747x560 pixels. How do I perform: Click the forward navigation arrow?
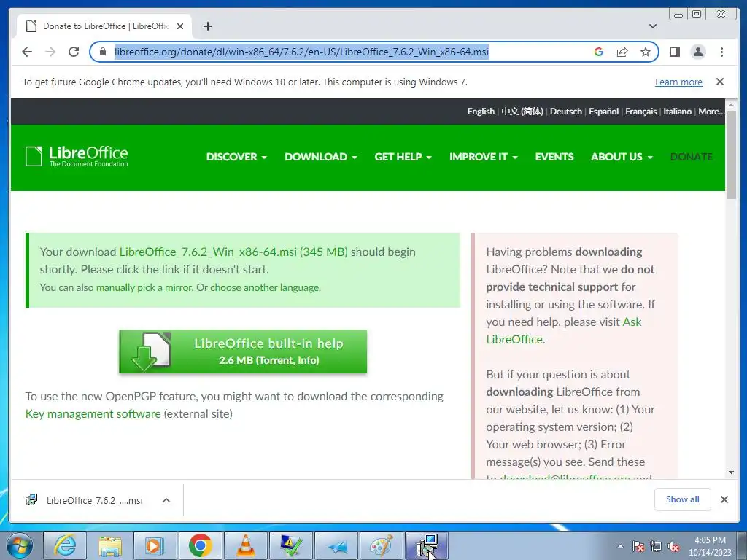coord(50,52)
